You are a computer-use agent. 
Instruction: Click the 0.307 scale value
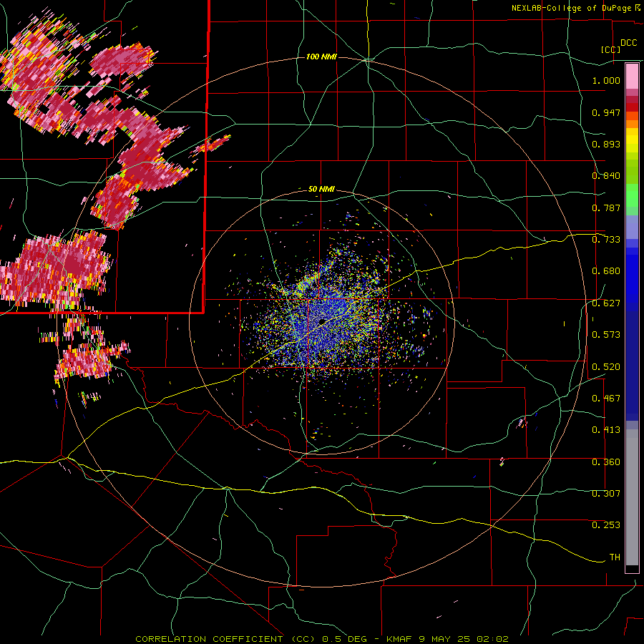(x=606, y=494)
